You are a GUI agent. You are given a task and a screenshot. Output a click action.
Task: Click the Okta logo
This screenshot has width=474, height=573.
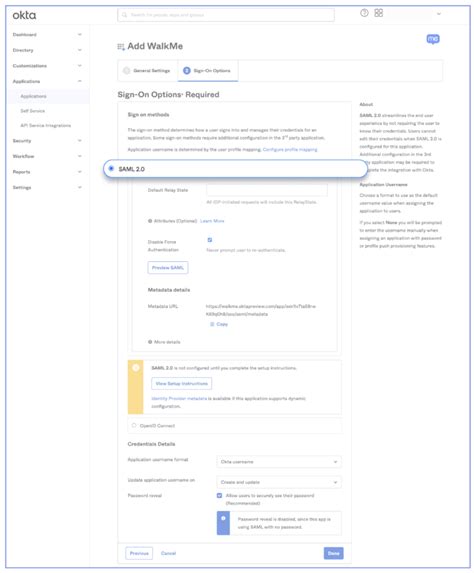pos(24,15)
